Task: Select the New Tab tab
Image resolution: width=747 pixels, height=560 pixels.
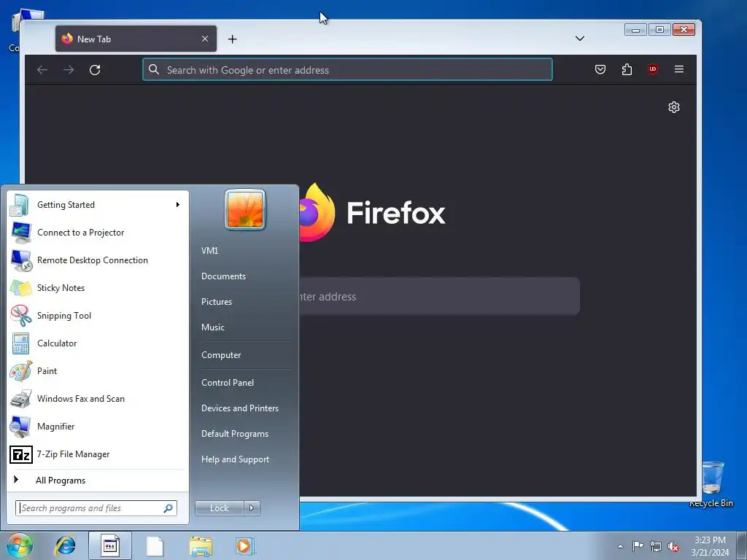Action: (x=136, y=39)
